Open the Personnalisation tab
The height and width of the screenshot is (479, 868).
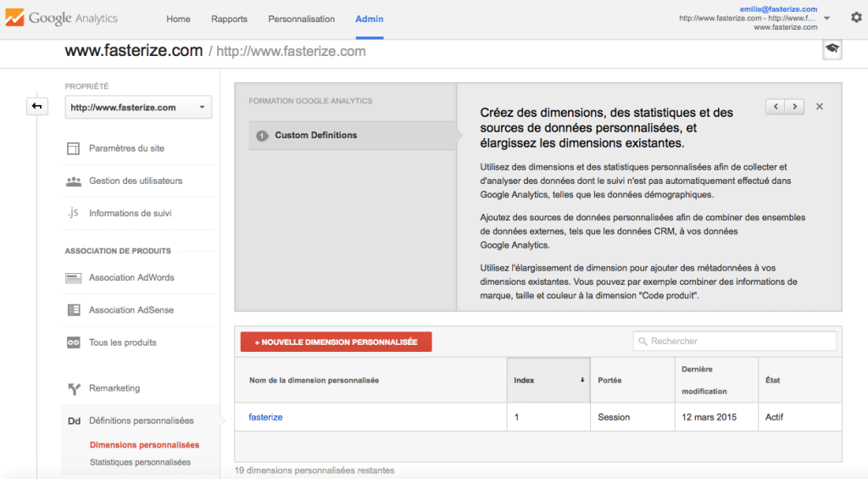click(301, 19)
